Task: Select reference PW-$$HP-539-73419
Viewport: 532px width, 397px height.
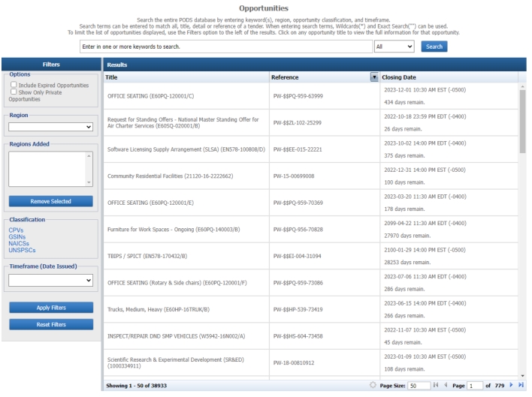Action: [x=298, y=310]
